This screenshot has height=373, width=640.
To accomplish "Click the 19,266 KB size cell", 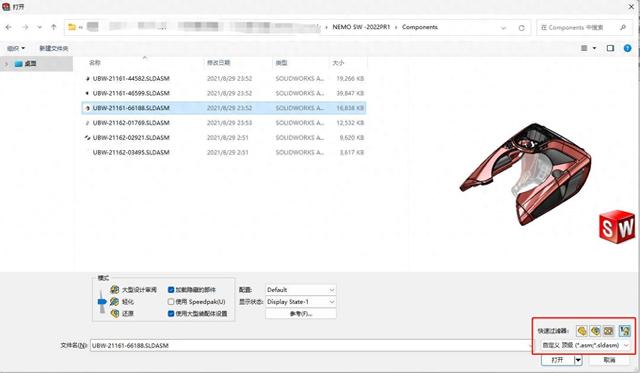I will click(350, 78).
